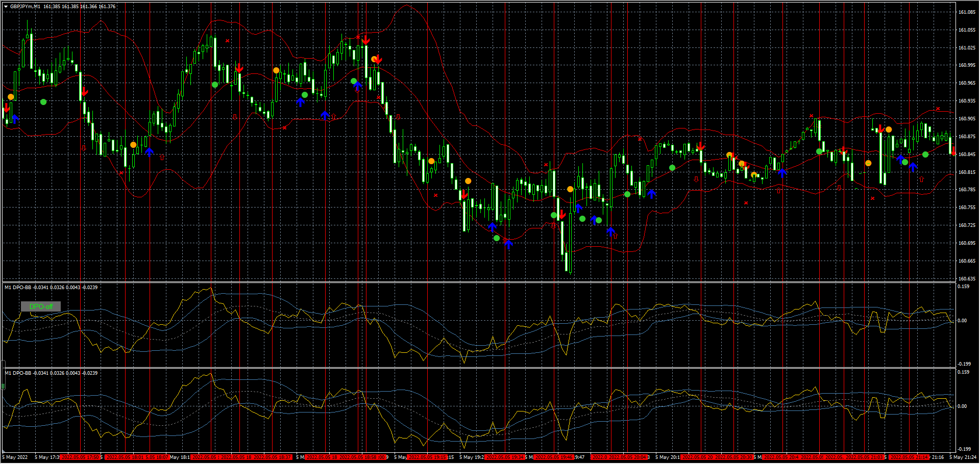This screenshot has width=980, height=464.
Task: Click the 160.635 price scale label
Action: coord(967,279)
